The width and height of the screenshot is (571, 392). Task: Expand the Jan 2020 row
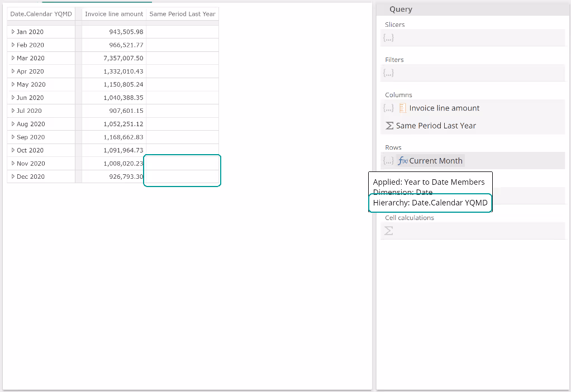13,32
